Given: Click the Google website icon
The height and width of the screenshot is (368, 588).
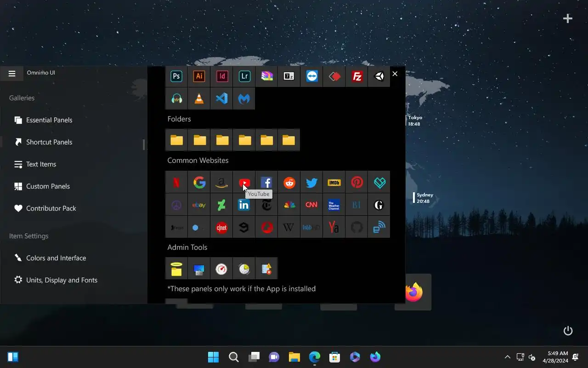Looking at the screenshot, I should click(199, 183).
